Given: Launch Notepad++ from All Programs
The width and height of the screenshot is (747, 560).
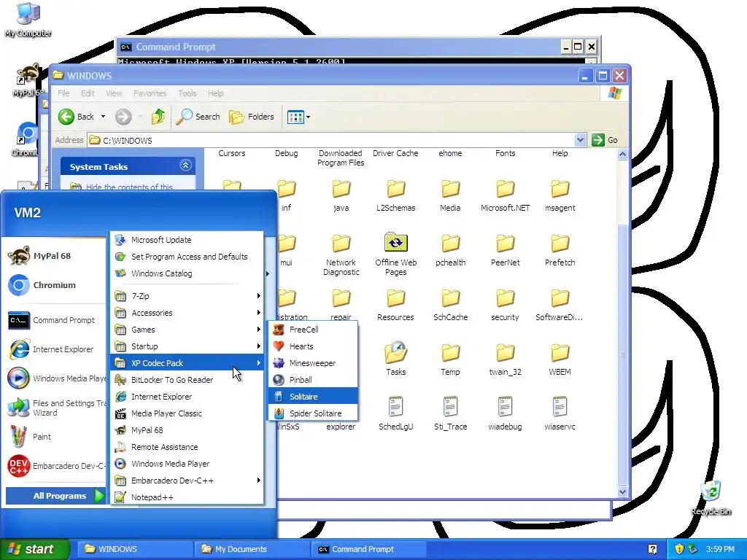Looking at the screenshot, I should click(187, 497).
